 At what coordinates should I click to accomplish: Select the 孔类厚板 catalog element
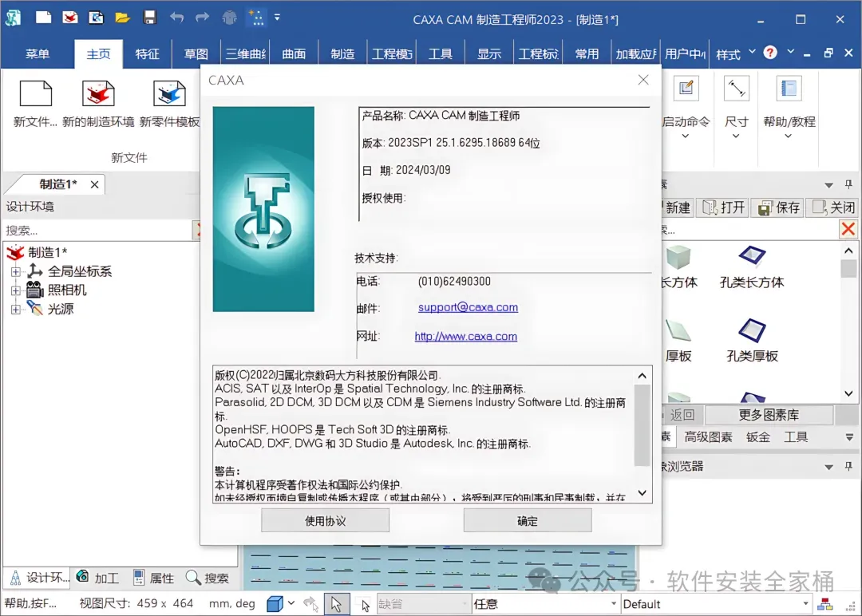coord(752,341)
